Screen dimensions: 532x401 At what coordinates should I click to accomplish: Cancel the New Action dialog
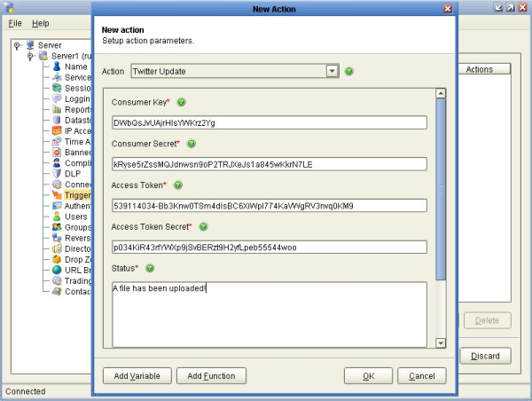[422, 376]
